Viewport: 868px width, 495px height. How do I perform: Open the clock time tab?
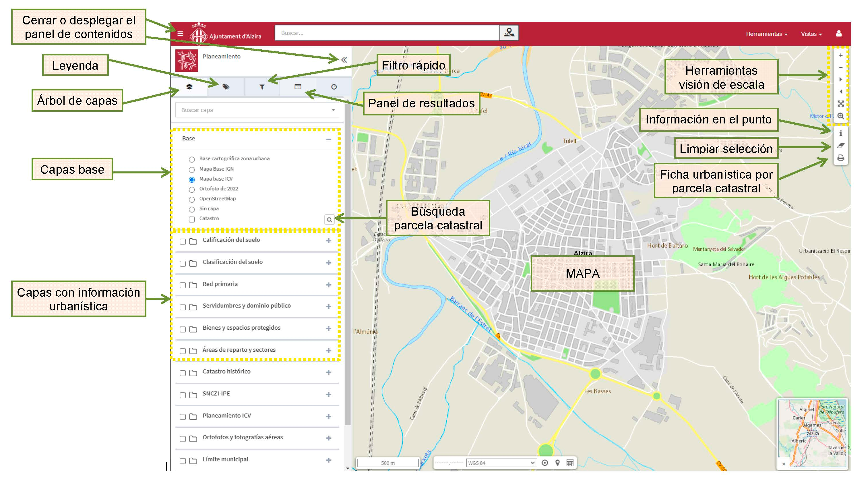(334, 87)
